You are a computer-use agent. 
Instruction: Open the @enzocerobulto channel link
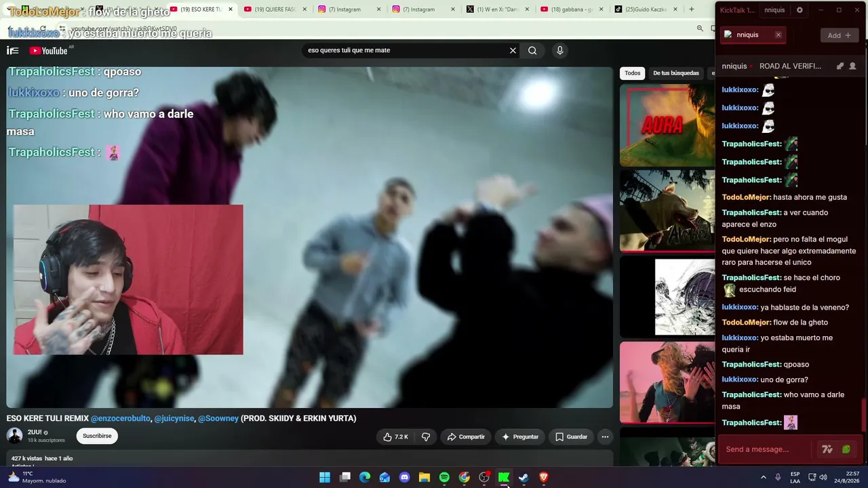pyautogui.click(x=121, y=419)
